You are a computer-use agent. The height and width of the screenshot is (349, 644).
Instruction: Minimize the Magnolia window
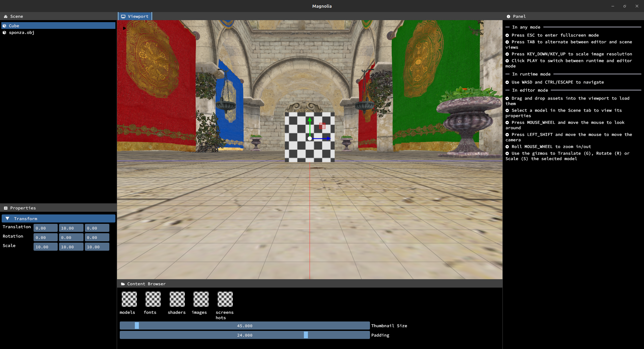click(x=613, y=6)
